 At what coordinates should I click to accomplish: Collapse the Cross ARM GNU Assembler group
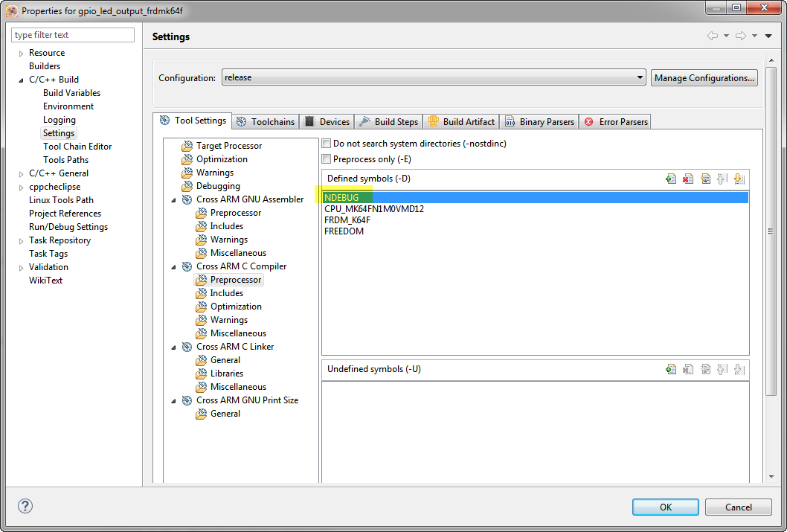[174, 199]
